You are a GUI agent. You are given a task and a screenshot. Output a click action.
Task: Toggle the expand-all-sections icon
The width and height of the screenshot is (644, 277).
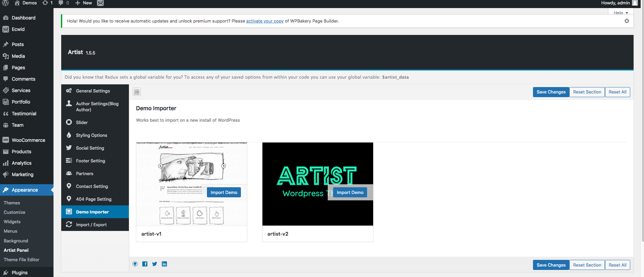click(137, 92)
